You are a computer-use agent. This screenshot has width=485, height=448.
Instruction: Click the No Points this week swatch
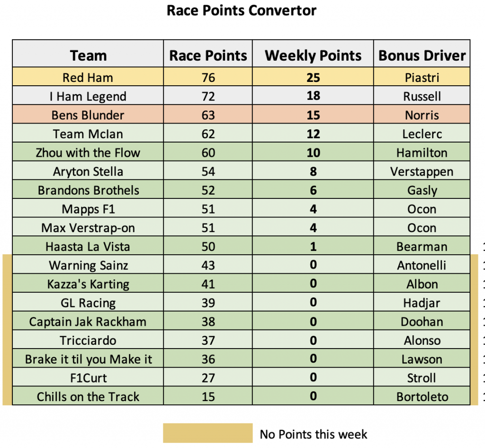coord(208,433)
